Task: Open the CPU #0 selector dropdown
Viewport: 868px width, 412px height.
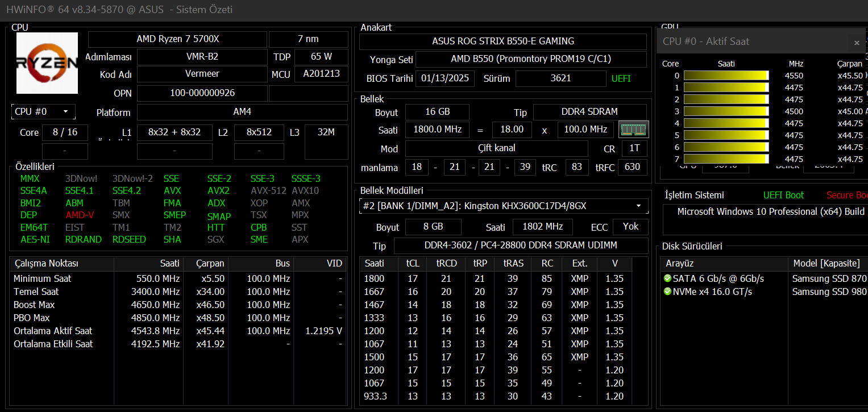Action: coord(43,111)
